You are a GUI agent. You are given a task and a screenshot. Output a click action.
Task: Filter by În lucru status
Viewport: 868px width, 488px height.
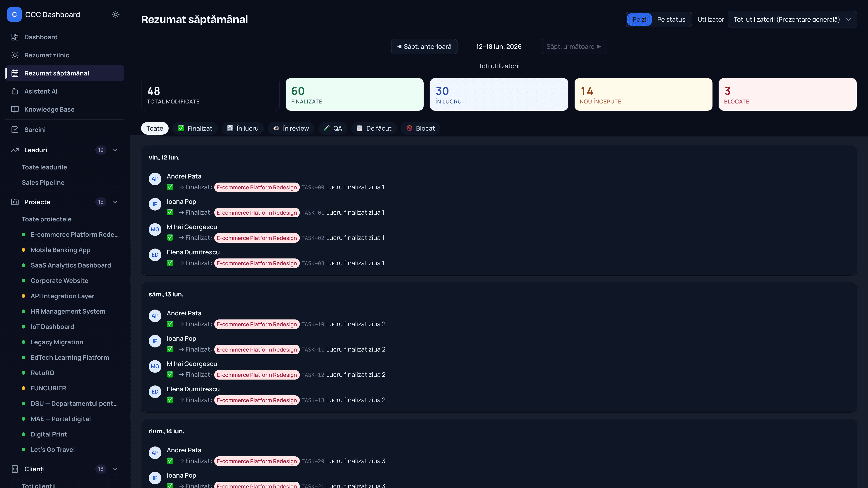(243, 128)
